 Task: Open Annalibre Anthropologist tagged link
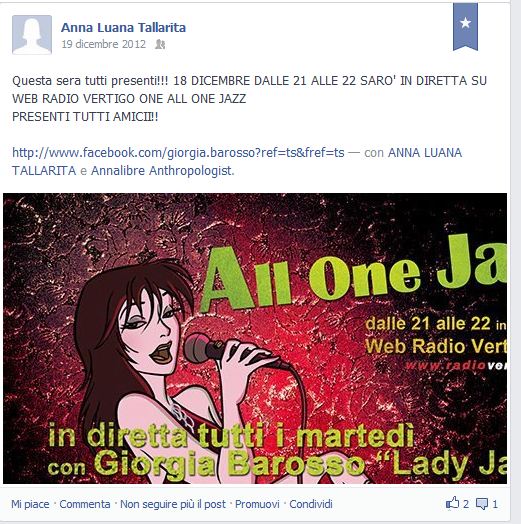[161, 171]
